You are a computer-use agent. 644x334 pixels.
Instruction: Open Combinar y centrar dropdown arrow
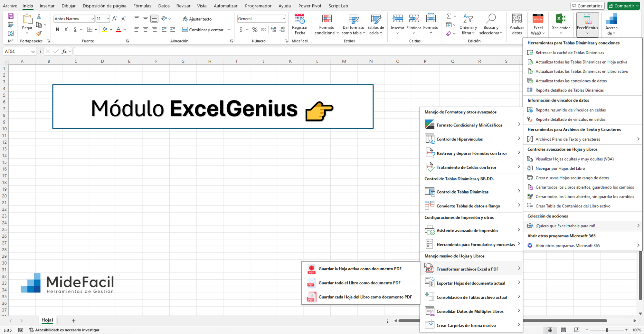pyautogui.click(x=228, y=30)
